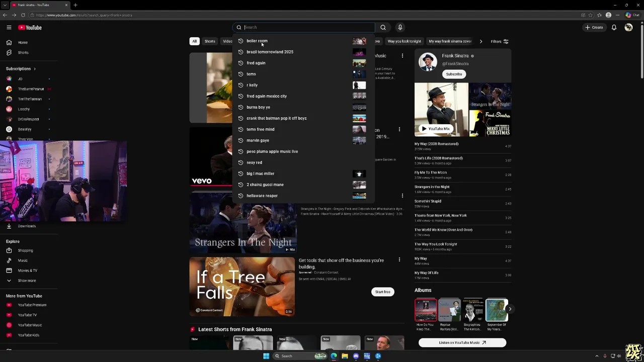Open the Filters options
Screen dimensions: 644x362
click(500, 41)
